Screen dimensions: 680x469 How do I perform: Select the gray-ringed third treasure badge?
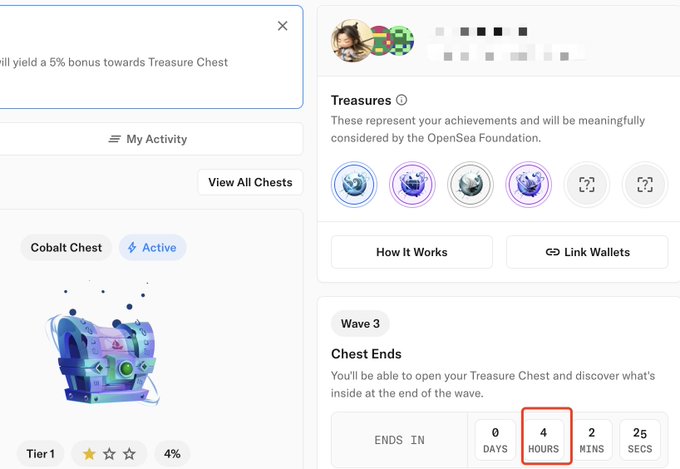[x=469, y=185]
